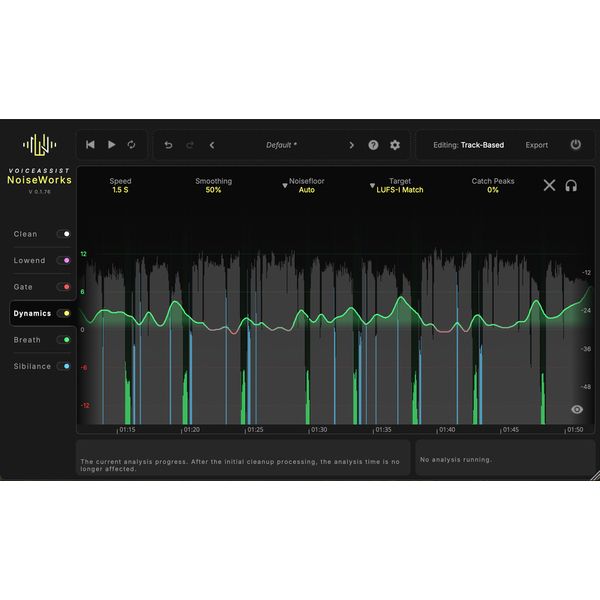Close the Dynamics panel with X

[x=549, y=186]
